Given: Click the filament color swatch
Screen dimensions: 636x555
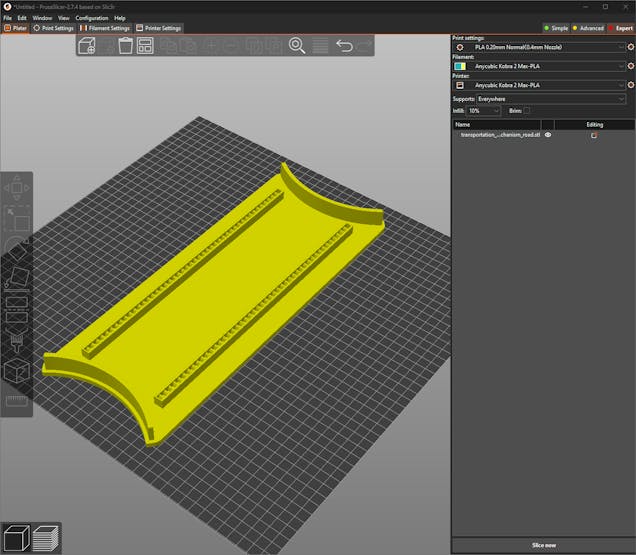Looking at the screenshot, I should pyautogui.click(x=459, y=66).
